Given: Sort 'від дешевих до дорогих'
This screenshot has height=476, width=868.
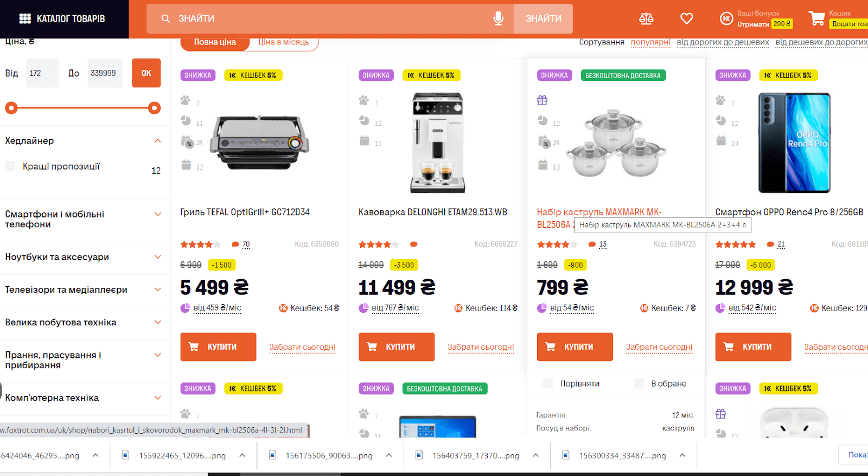Looking at the screenshot, I should click(821, 42).
